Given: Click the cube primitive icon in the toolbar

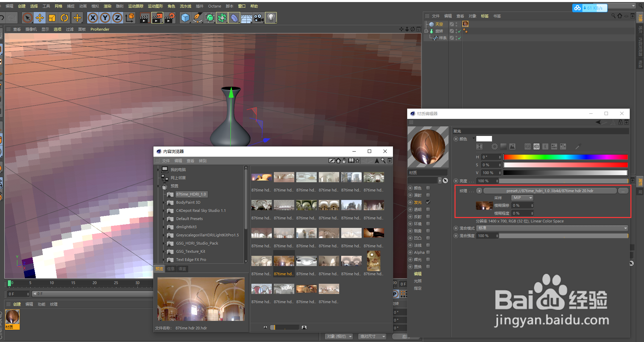Looking at the screenshot, I should [x=185, y=18].
